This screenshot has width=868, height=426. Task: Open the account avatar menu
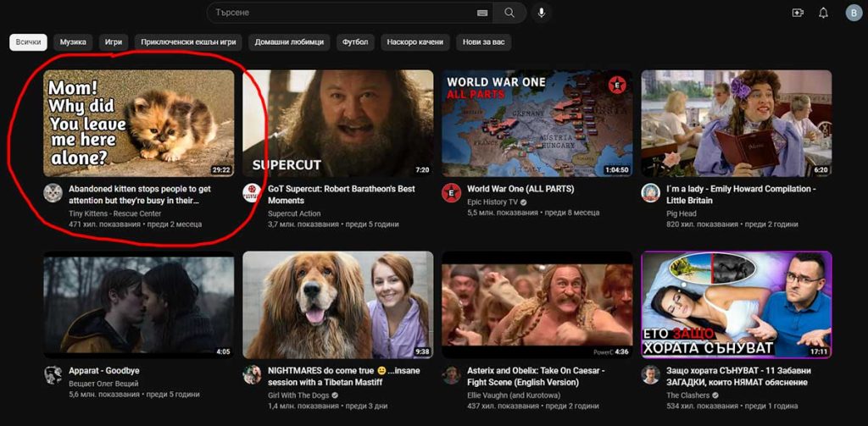(853, 13)
